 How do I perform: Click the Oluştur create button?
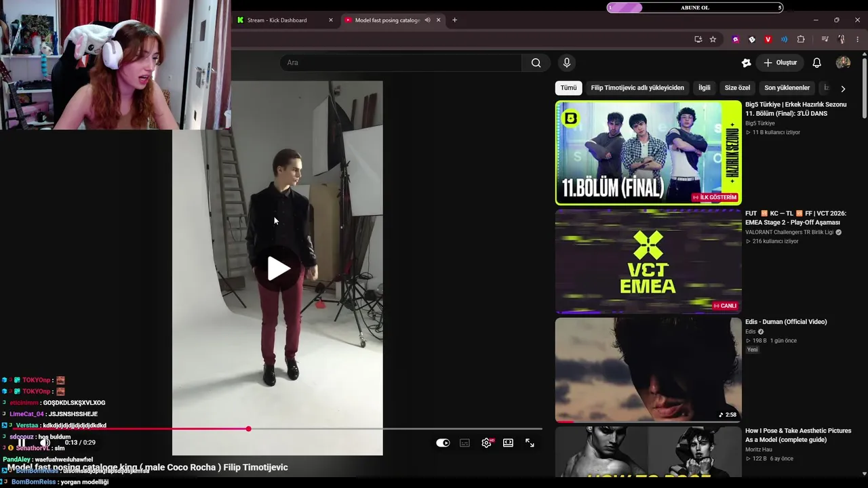[781, 63]
